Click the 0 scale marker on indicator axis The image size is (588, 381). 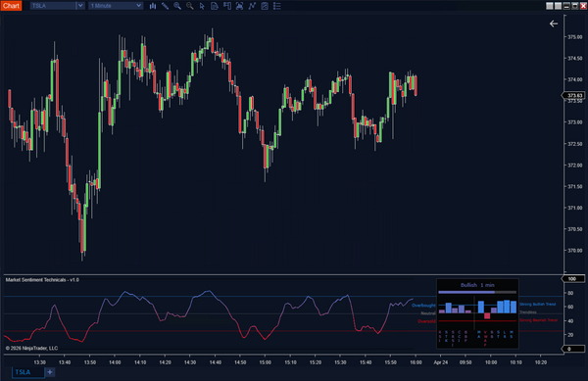coord(573,349)
